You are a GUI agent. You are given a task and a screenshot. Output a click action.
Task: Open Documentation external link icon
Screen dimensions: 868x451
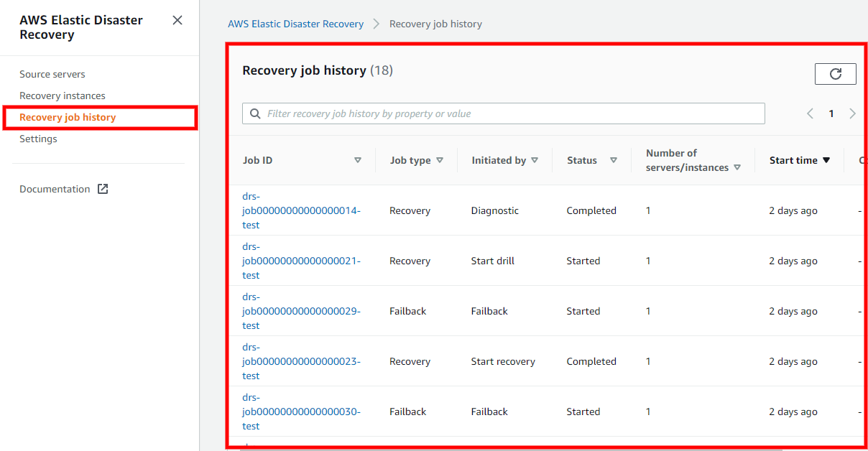[x=103, y=189]
